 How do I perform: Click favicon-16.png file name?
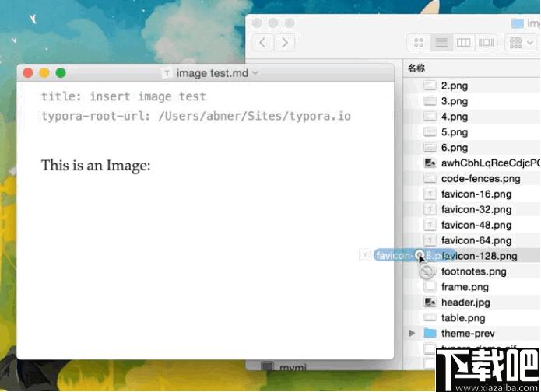pos(476,194)
